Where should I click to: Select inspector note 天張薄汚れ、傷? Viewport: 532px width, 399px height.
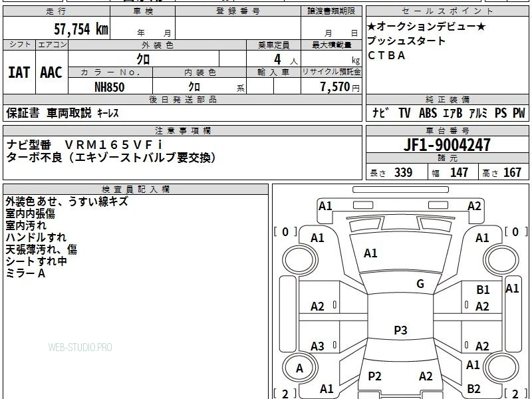pos(41,249)
